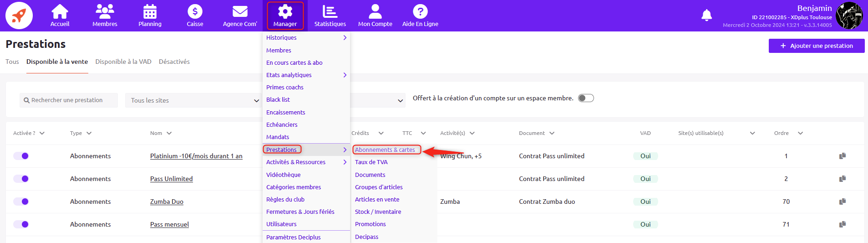868x243 pixels.
Task: Disable the Zumba Duo activation toggle
Action: coord(21,202)
